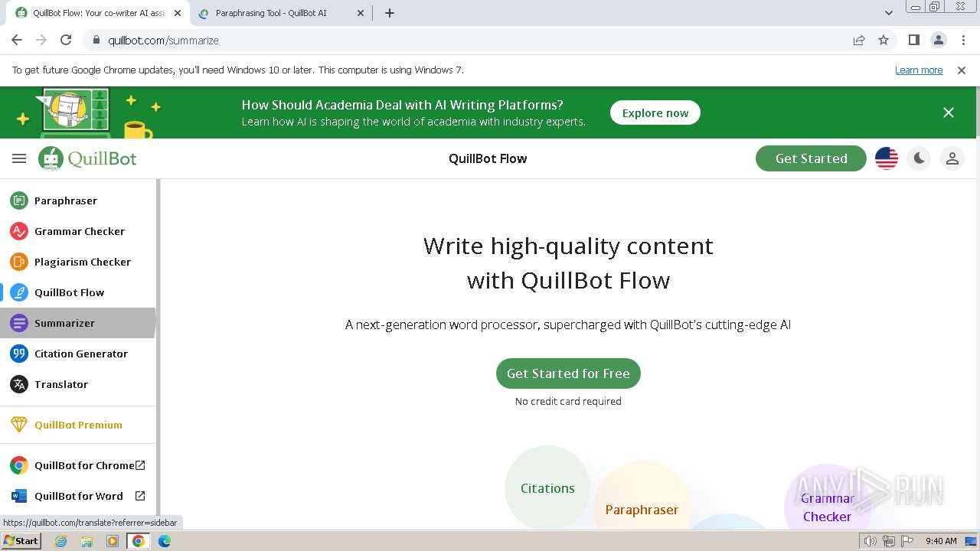
Task: Click the Explore now button
Action: click(x=655, y=112)
